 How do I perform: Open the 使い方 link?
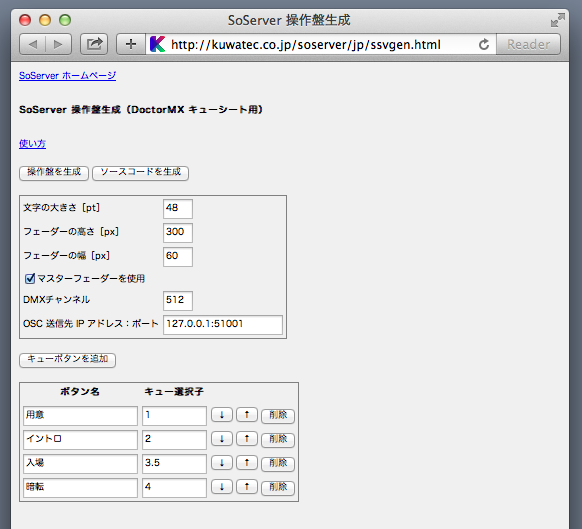[32, 144]
